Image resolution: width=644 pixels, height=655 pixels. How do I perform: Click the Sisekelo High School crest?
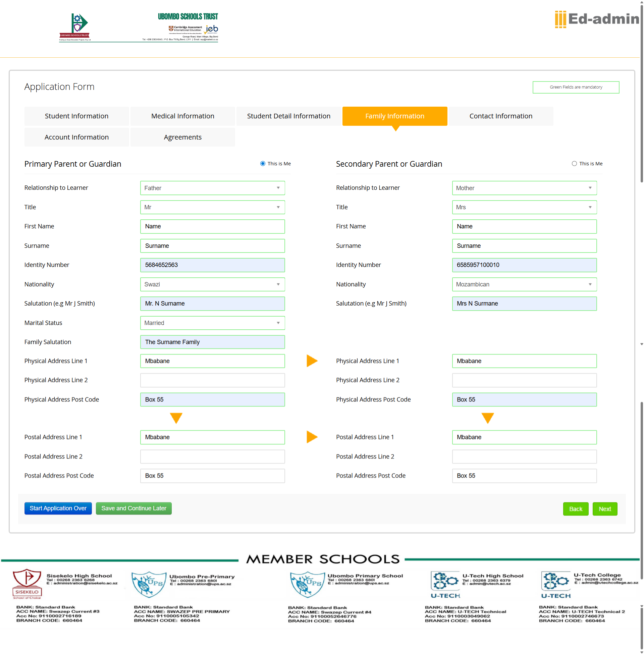click(x=27, y=584)
